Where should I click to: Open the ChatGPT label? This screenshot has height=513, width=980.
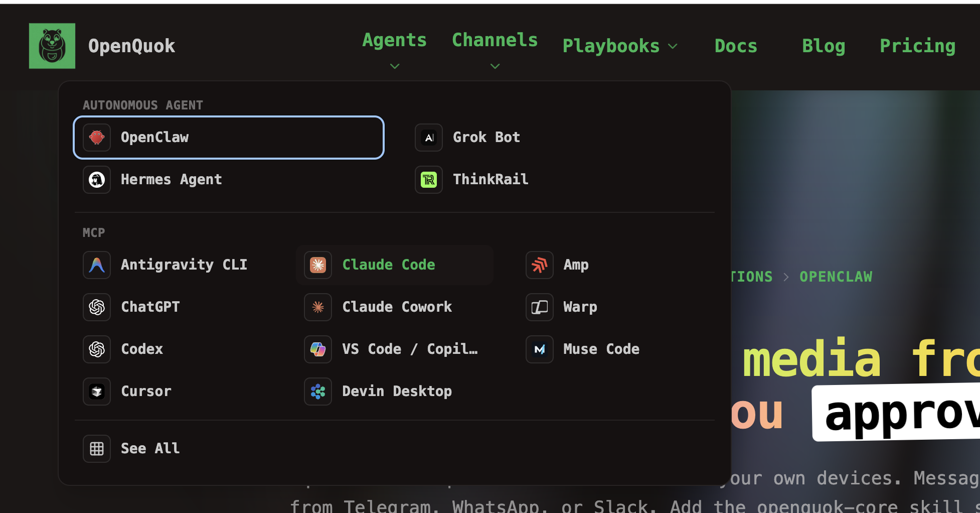coord(150,307)
